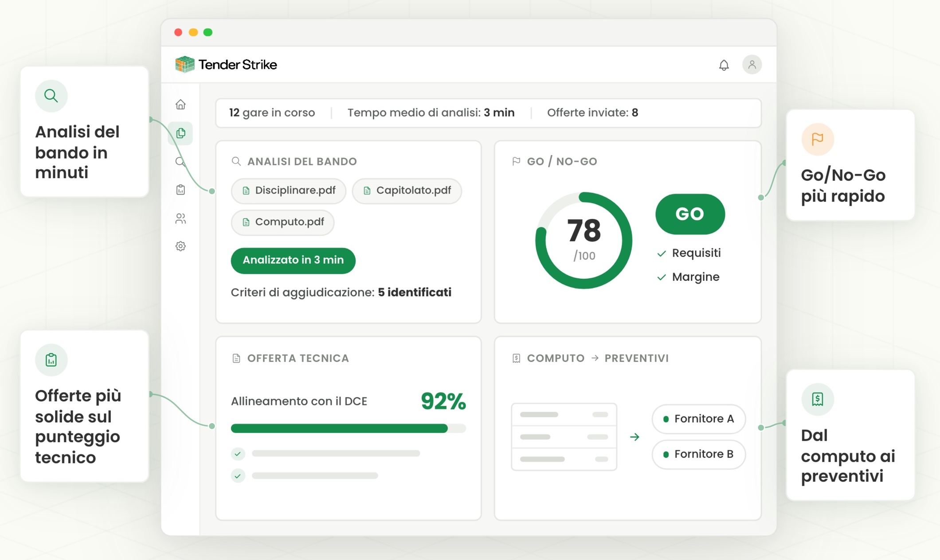Image resolution: width=940 pixels, height=560 pixels.
Task: Click the receipt icon beside Computo
Action: [516, 358]
